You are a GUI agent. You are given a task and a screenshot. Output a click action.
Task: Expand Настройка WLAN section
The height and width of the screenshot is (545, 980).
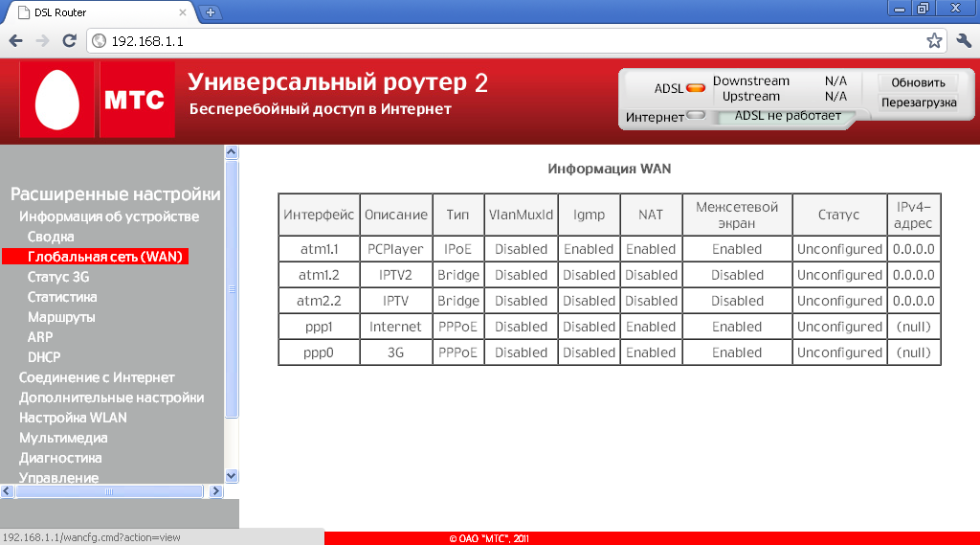[73, 418]
